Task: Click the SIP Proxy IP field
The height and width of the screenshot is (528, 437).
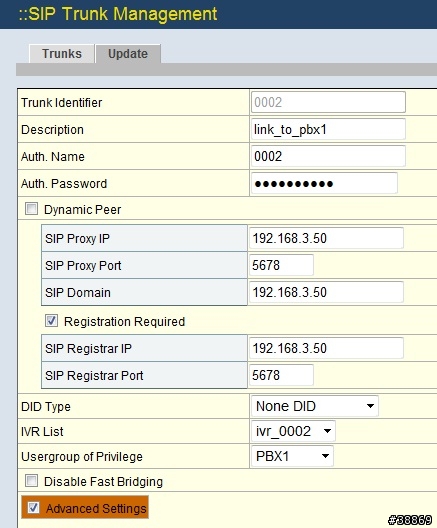Action: coord(326,238)
